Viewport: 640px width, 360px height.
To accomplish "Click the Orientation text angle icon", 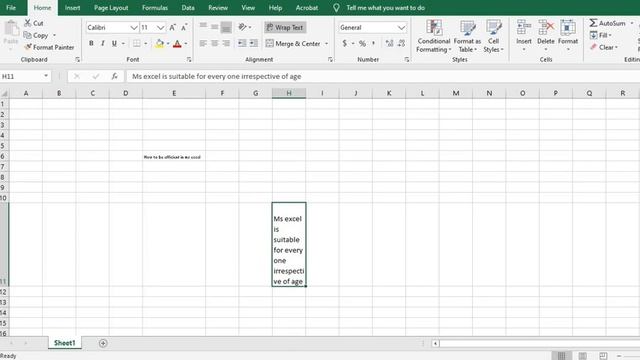I will click(x=242, y=27).
